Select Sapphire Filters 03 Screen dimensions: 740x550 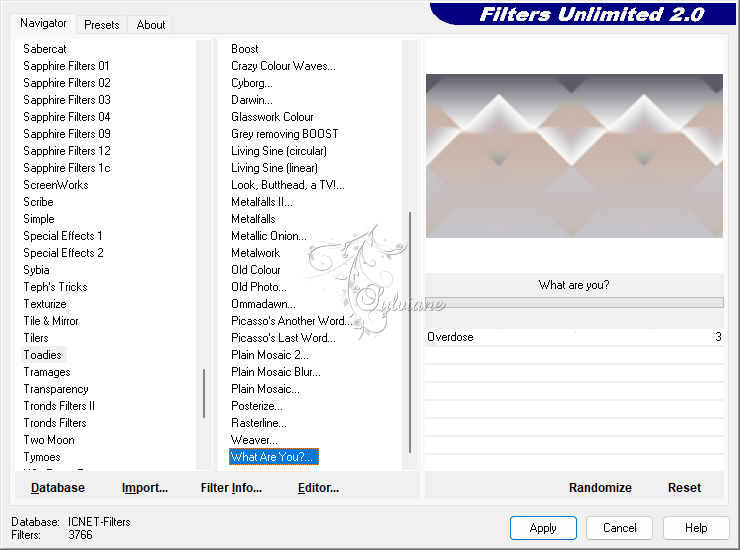pyautogui.click(x=67, y=100)
